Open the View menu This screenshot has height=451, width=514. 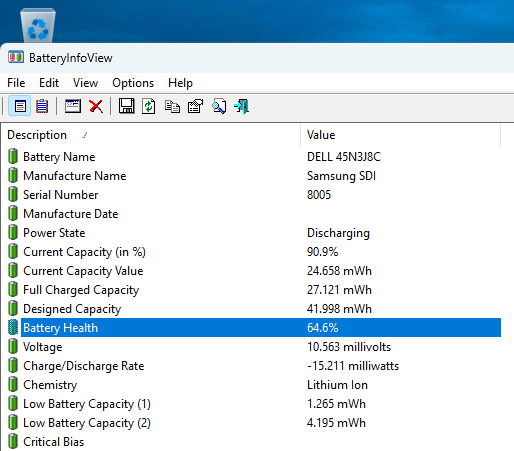click(85, 83)
